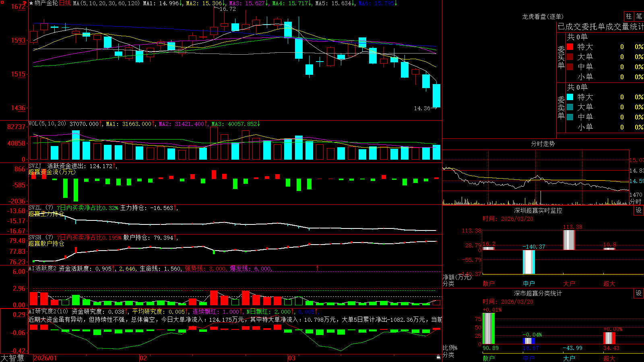Click the 平均研究度: 0.005 label
The image size is (644, 362).
[160, 311]
